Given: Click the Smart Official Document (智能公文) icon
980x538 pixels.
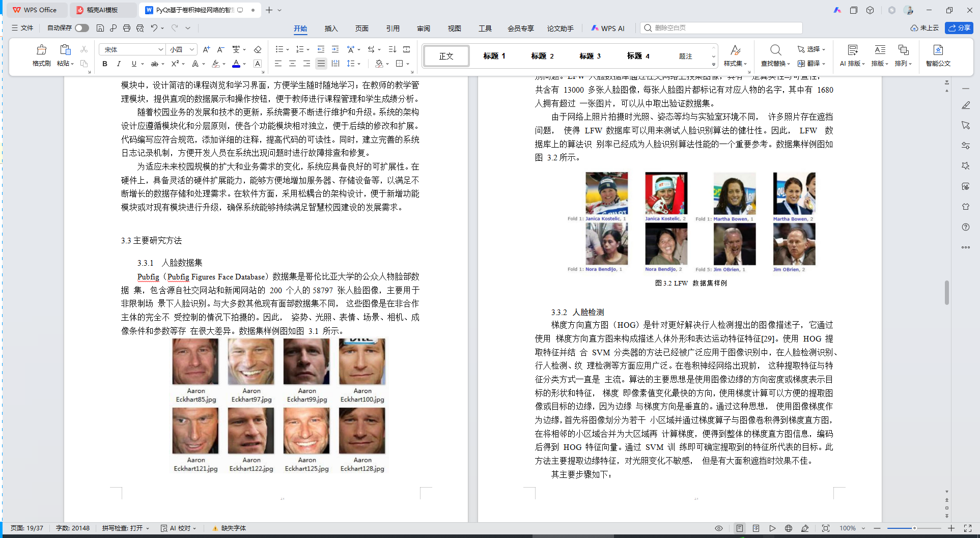Looking at the screenshot, I should [x=938, y=50].
